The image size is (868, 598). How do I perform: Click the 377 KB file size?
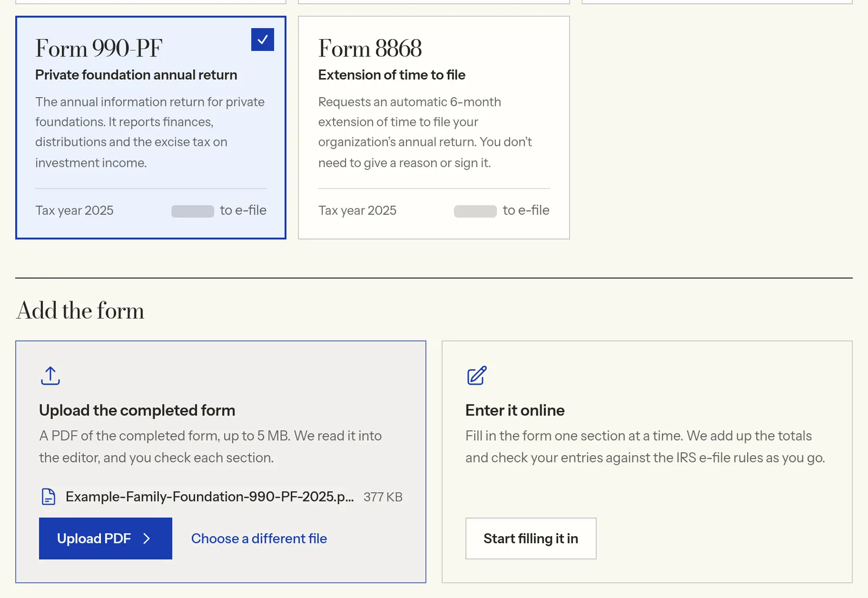point(383,497)
